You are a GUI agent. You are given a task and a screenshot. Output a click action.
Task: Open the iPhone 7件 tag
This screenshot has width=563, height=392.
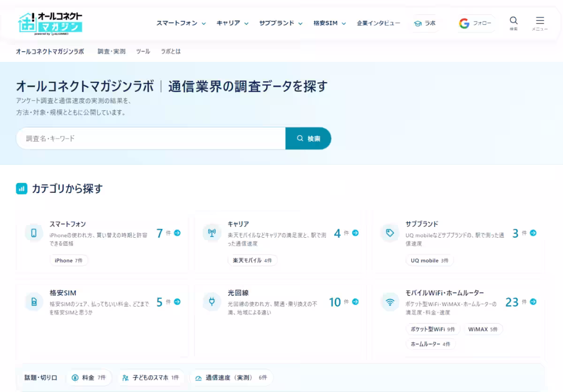68,260
